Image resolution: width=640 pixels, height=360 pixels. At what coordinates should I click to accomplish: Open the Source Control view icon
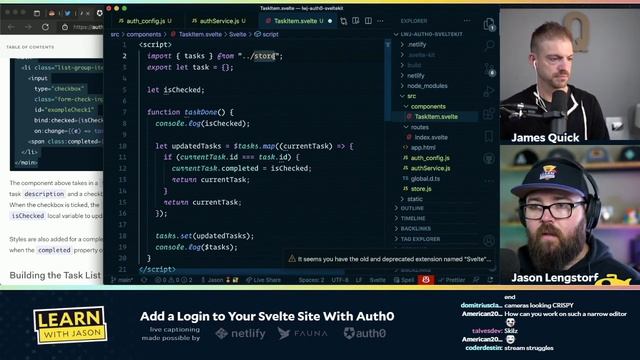[489, 69]
